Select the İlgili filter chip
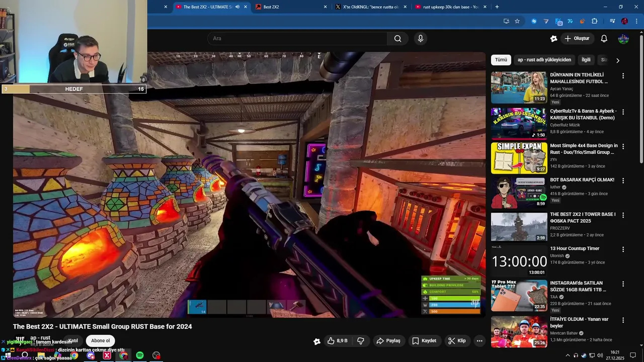The height and width of the screenshot is (362, 644). point(586,60)
